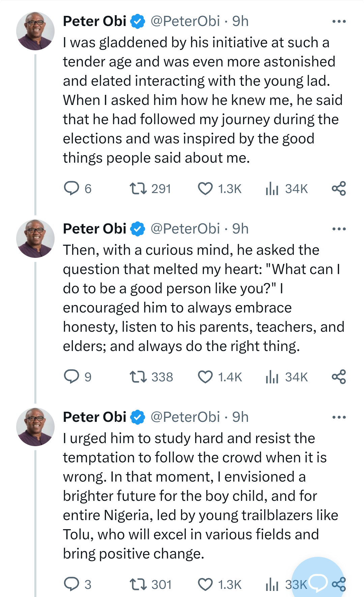The width and height of the screenshot is (364, 597).
Task: Open more options on the first tweet
Action: tap(339, 21)
